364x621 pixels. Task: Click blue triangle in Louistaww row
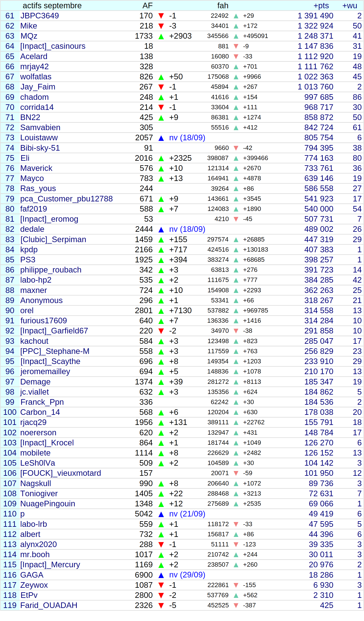(x=161, y=138)
